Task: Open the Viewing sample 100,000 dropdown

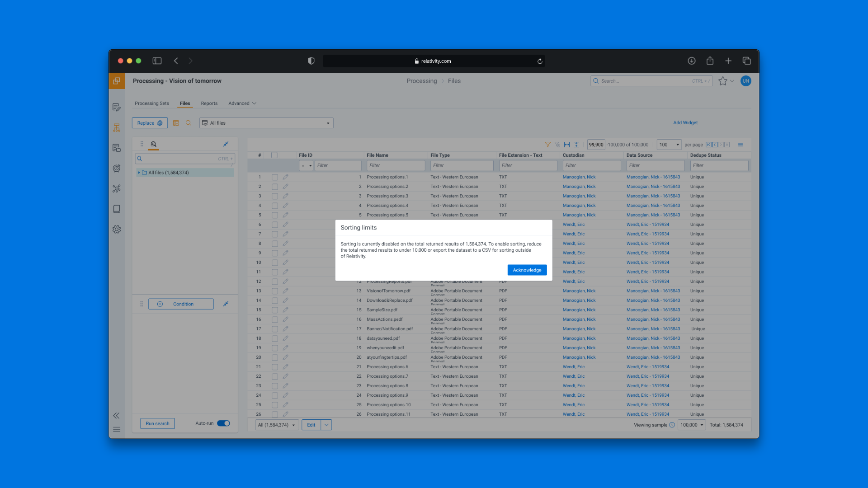Action: click(691, 425)
